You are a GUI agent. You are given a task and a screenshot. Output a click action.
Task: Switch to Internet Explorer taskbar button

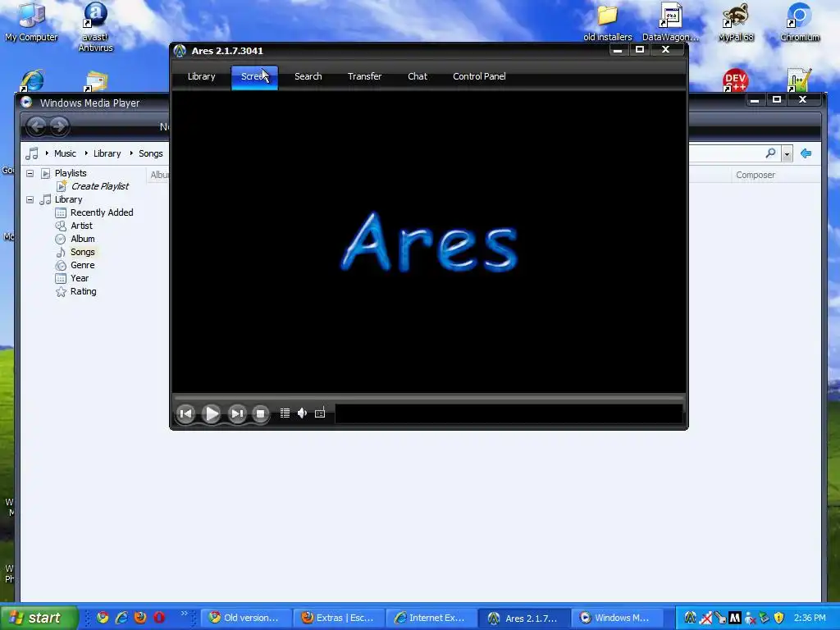(x=431, y=618)
